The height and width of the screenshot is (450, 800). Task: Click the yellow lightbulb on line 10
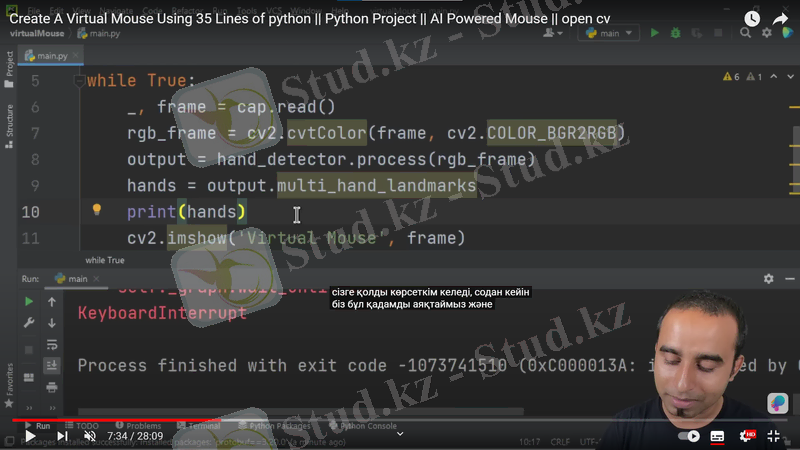tap(96, 209)
